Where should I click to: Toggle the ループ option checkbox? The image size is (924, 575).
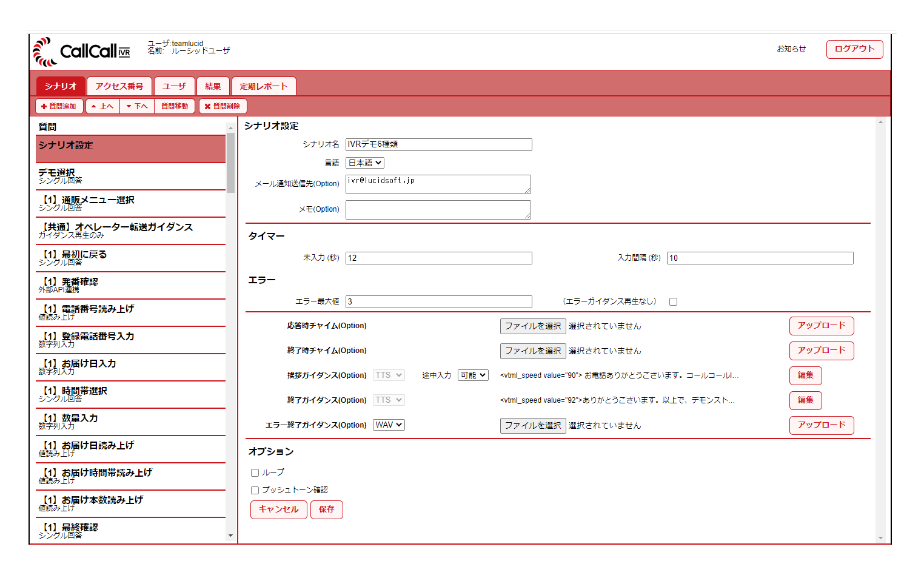pos(255,472)
